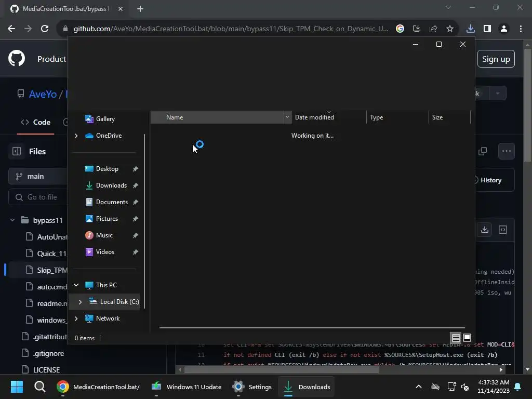
Task: Click the Google lens icon in address bar
Action: click(x=400, y=29)
